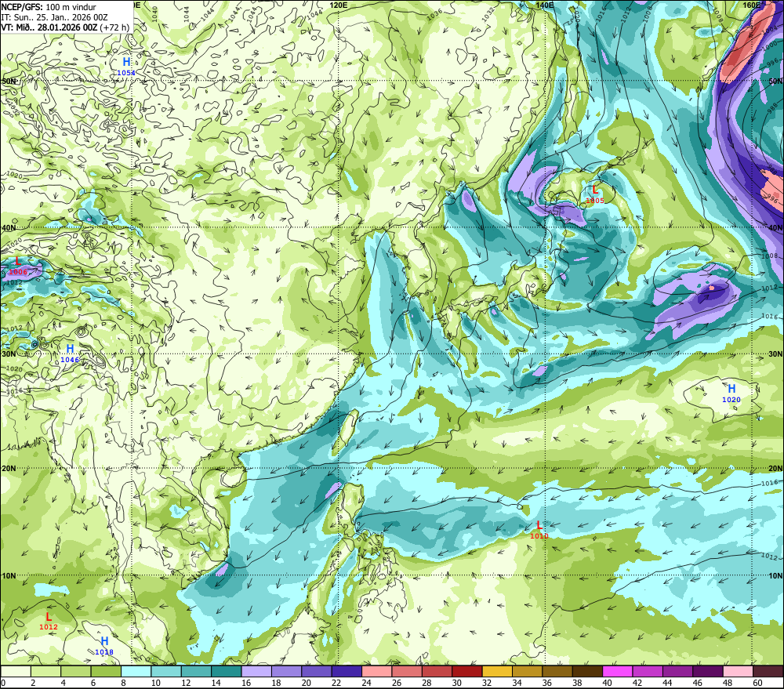784x689 pixels.
Task: Pick the deep indigo 22–24 legend swatch
Action: [347, 671]
